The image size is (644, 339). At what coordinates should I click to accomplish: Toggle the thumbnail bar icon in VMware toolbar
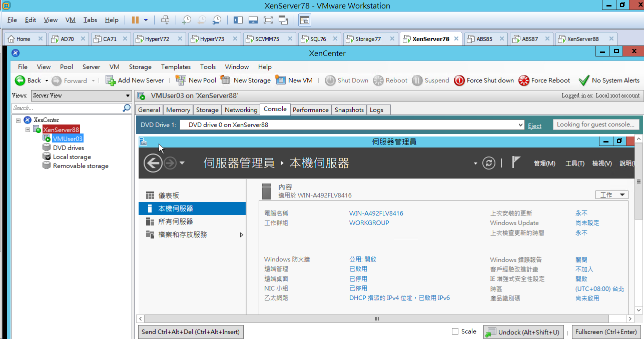253,20
